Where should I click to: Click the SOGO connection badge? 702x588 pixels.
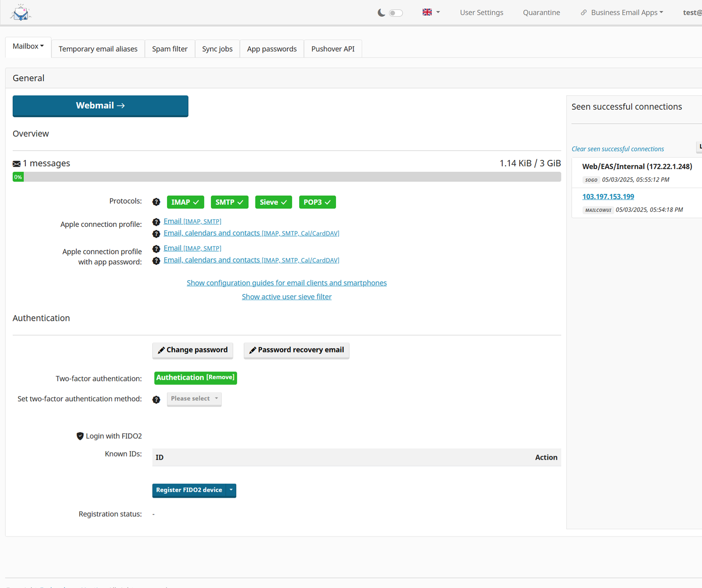[x=591, y=180]
